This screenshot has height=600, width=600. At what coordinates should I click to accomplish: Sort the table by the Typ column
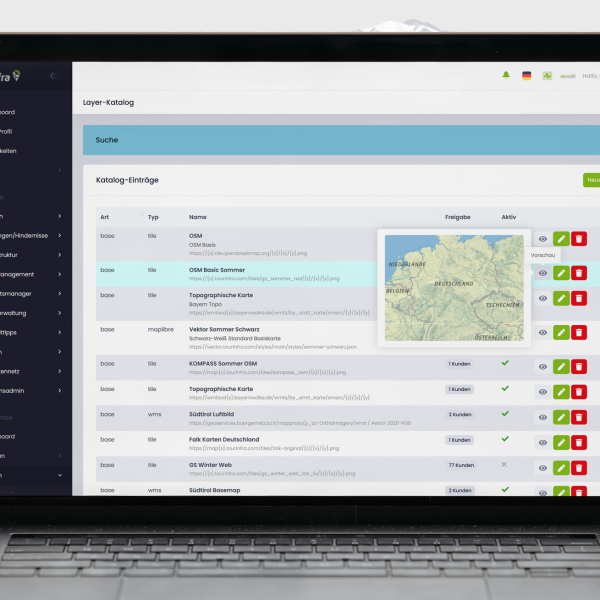click(x=153, y=217)
